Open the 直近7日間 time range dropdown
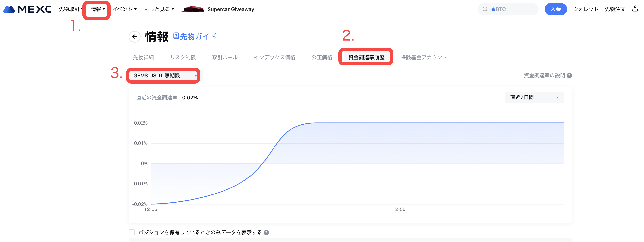The image size is (644, 242). 534,97
